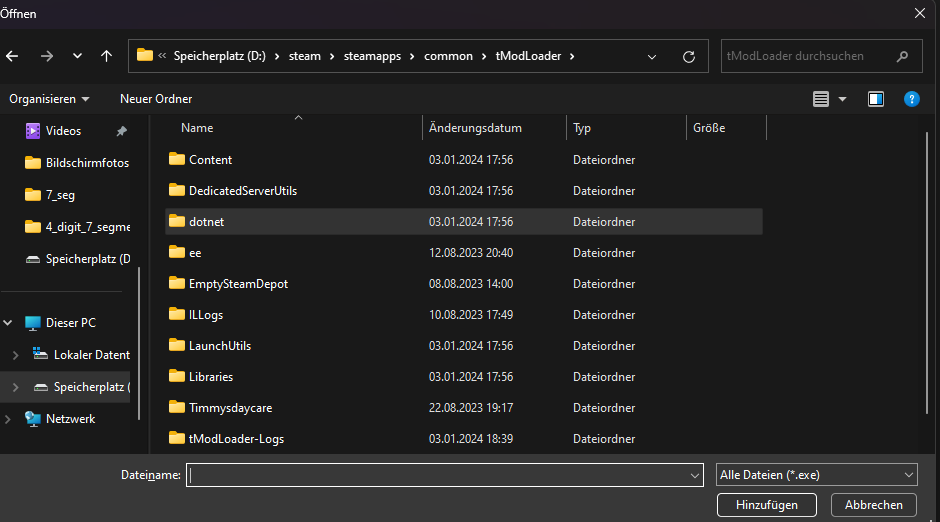940x522 pixels.
Task: Open the Alle Dateien (*.exe) filter
Action: [x=817, y=475]
